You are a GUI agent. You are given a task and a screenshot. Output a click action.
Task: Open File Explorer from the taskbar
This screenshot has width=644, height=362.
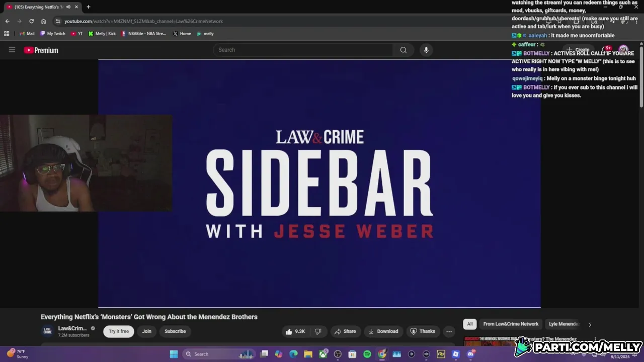coord(308,354)
